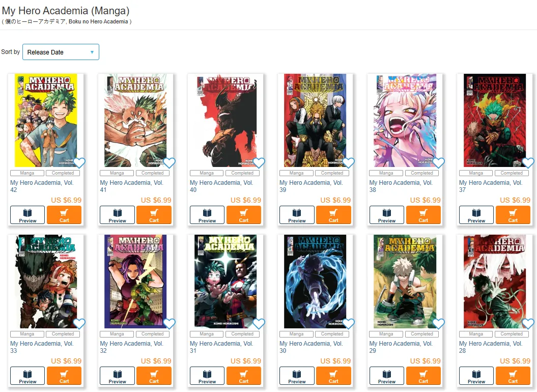This screenshot has height=392, width=537.
Task: Add Vol. 38 to cart
Action: coord(423,215)
